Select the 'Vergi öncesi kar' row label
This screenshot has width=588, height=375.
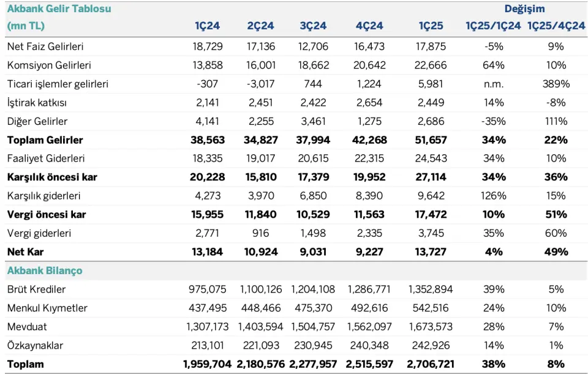[47, 215]
